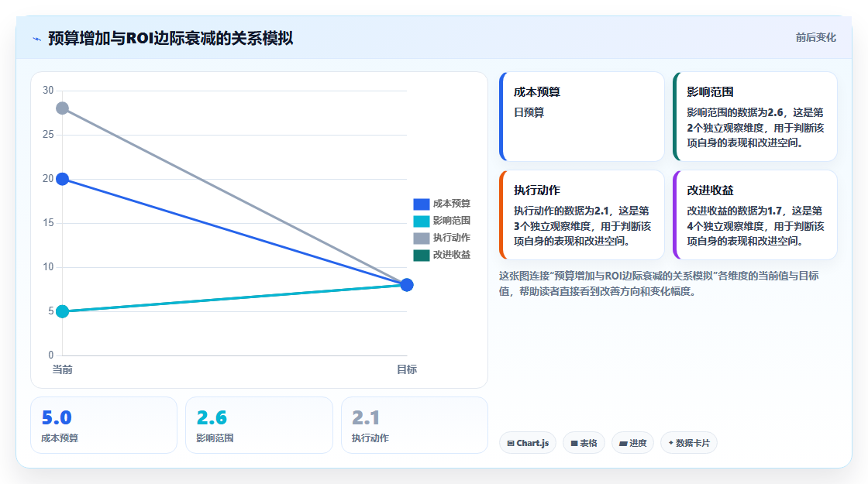This screenshot has height=484, width=868.
Task: Click the 数据卡片 tag
Action: [x=689, y=443]
